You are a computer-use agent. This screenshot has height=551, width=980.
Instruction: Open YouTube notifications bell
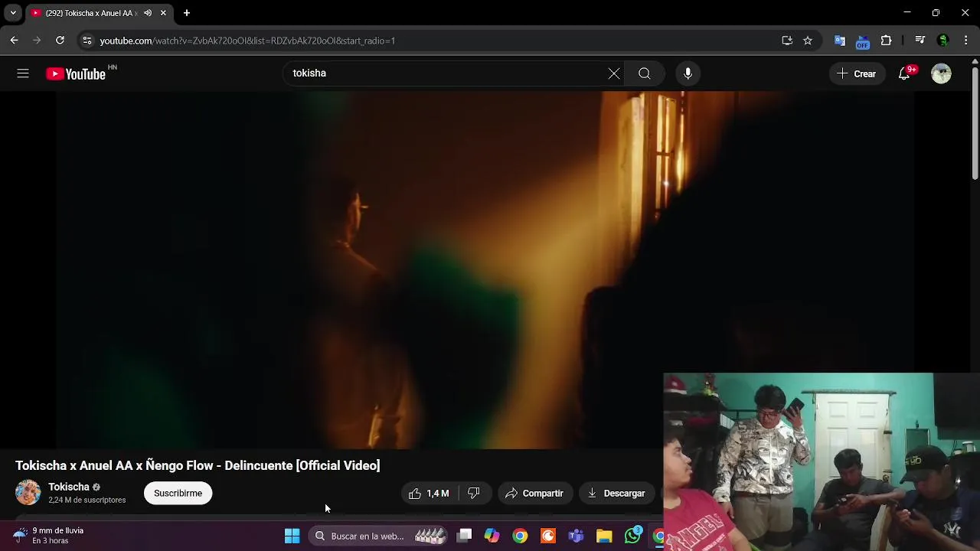click(904, 73)
